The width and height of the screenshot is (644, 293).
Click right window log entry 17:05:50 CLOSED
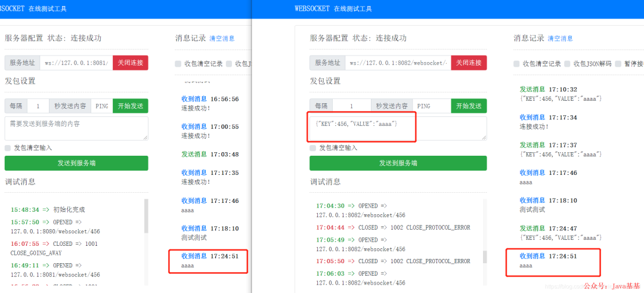click(393, 261)
